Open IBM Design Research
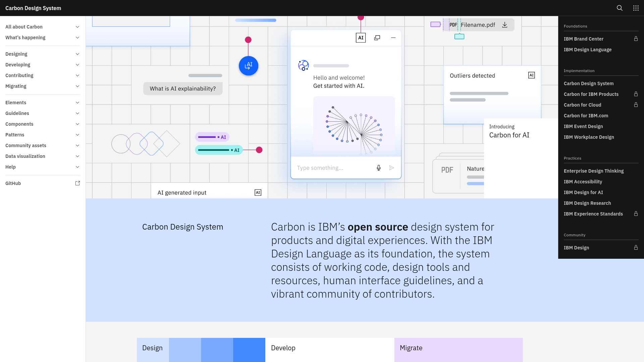Image resolution: width=644 pixels, height=362 pixels. (601, 203)
